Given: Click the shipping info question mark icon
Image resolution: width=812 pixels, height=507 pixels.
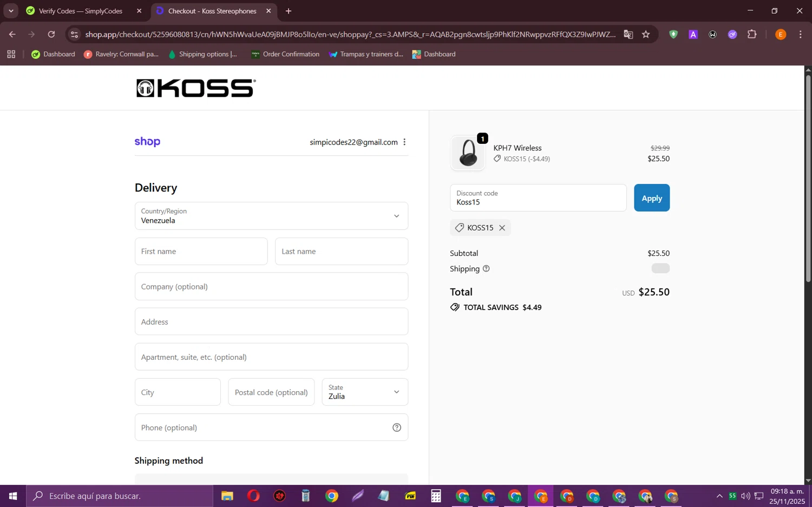Looking at the screenshot, I should coord(486,268).
